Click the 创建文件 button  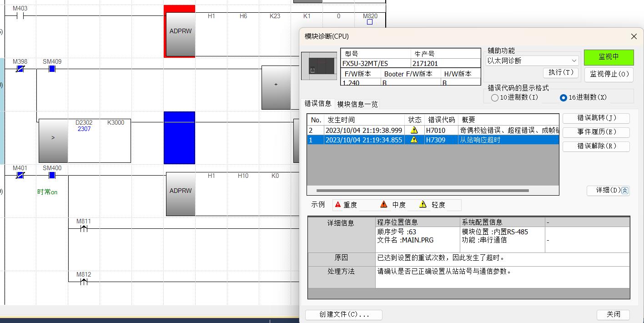point(343,314)
